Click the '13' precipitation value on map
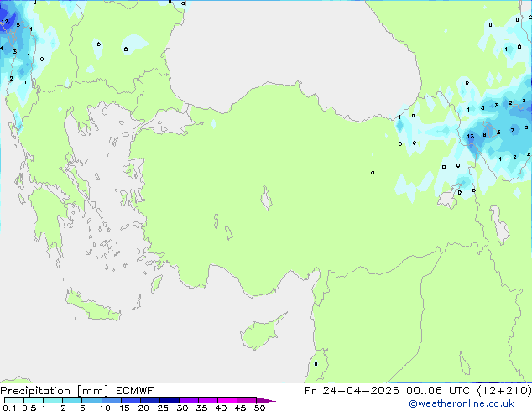Screen dimensions: 532x411 tap(470, 137)
